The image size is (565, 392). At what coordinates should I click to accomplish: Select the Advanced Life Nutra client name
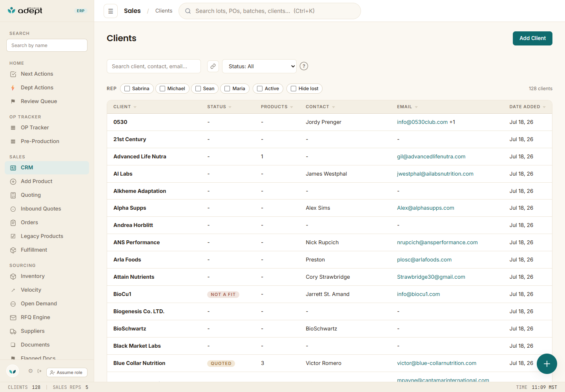coord(140,157)
